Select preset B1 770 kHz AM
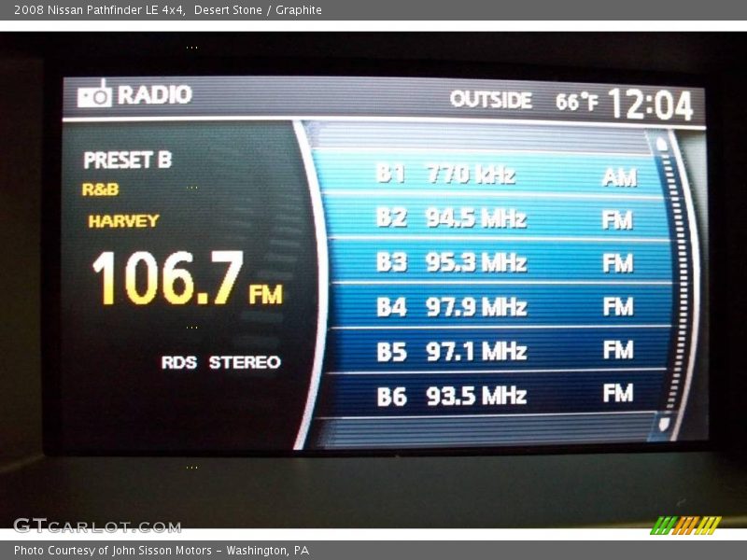Image resolution: width=747 pixels, height=560 pixels. click(x=495, y=175)
